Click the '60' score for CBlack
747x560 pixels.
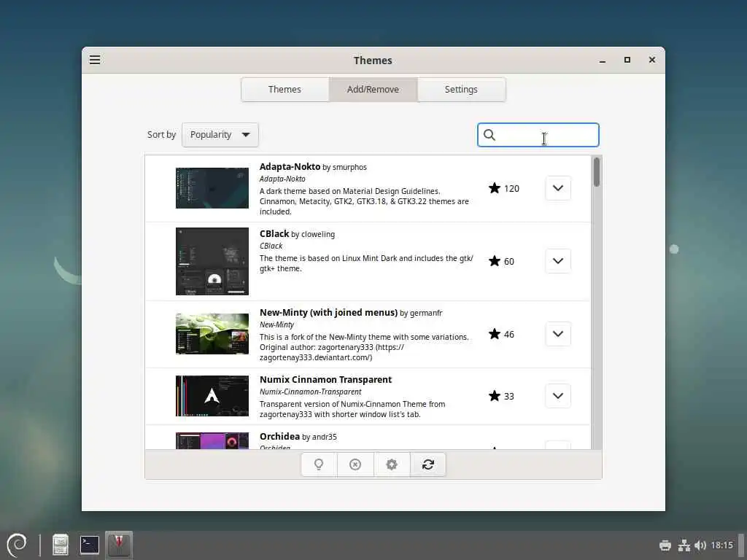point(509,262)
